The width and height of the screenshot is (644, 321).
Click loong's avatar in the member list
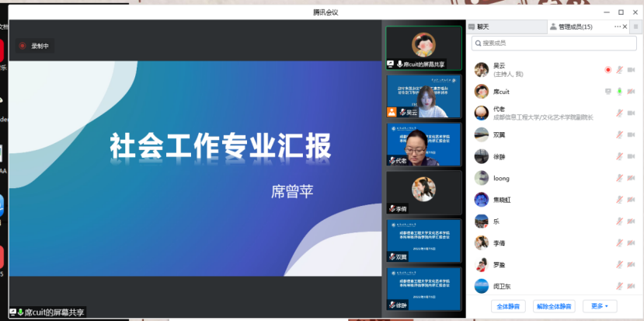481,178
